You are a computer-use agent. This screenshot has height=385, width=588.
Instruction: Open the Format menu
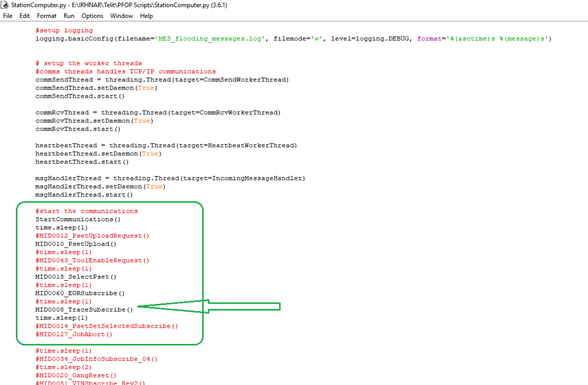[46, 16]
